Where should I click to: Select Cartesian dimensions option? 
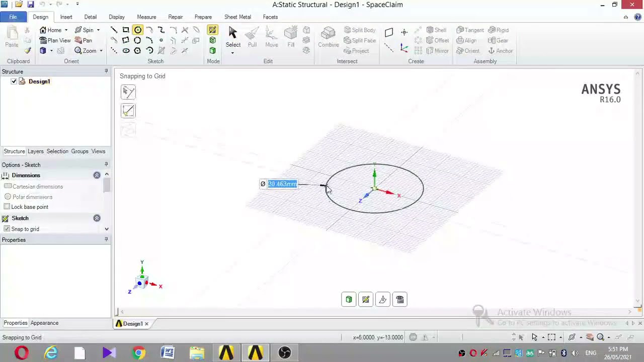point(34,187)
